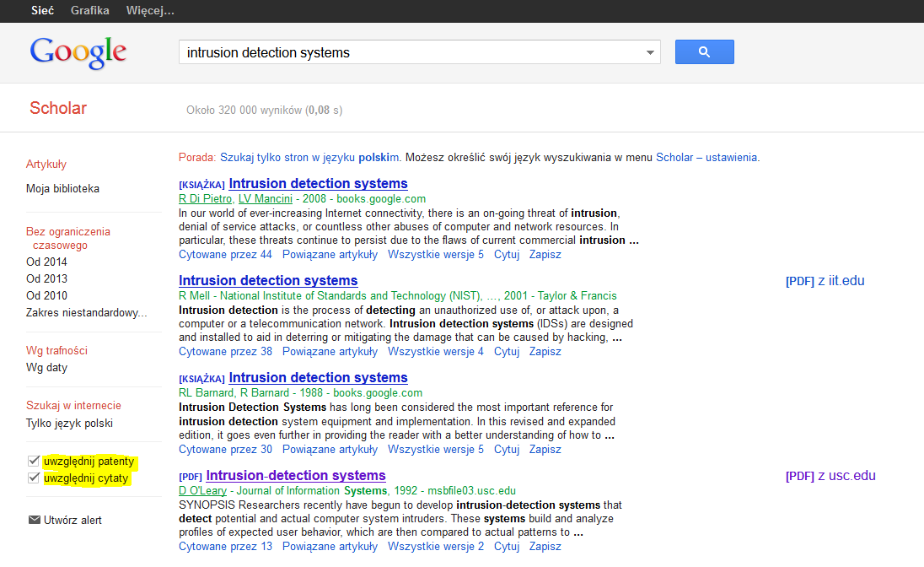Click Cytuj under the O'Leary result
The height and width of the screenshot is (567, 924).
[506, 547]
